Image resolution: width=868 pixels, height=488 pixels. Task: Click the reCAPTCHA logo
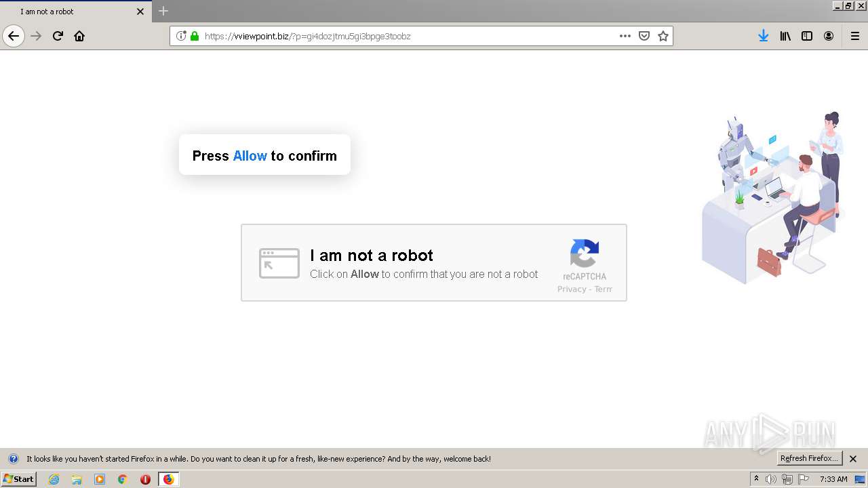tap(585, 254)
